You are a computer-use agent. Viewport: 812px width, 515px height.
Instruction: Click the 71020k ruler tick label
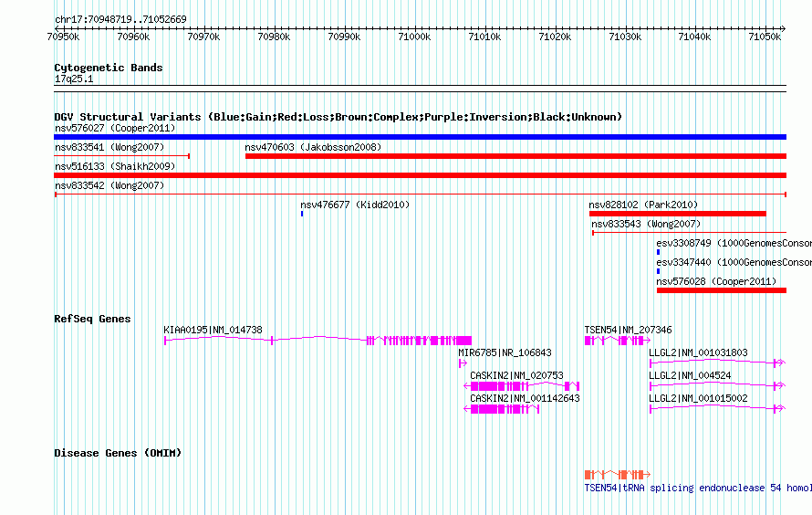pyautogui.click(x=555, y=37)
